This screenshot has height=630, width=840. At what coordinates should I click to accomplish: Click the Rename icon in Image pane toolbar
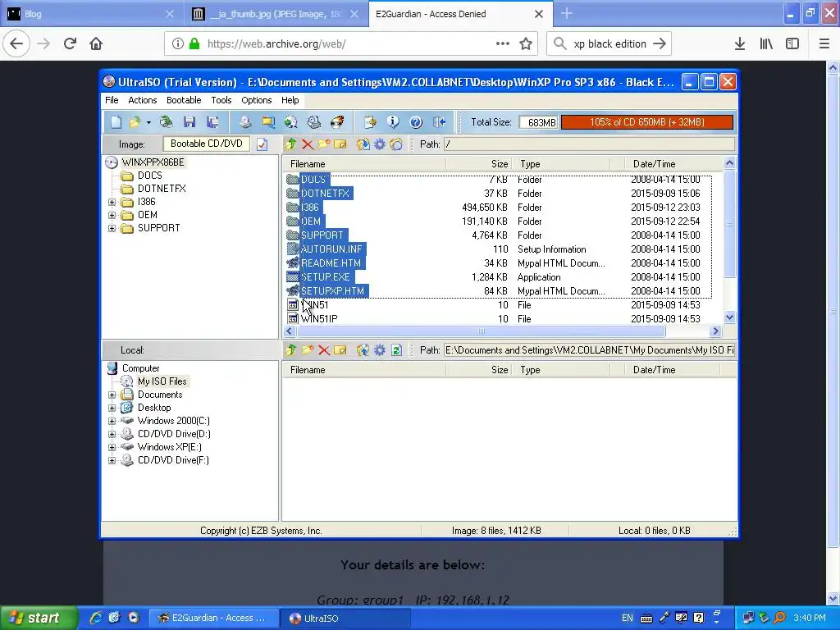[340, 144]
